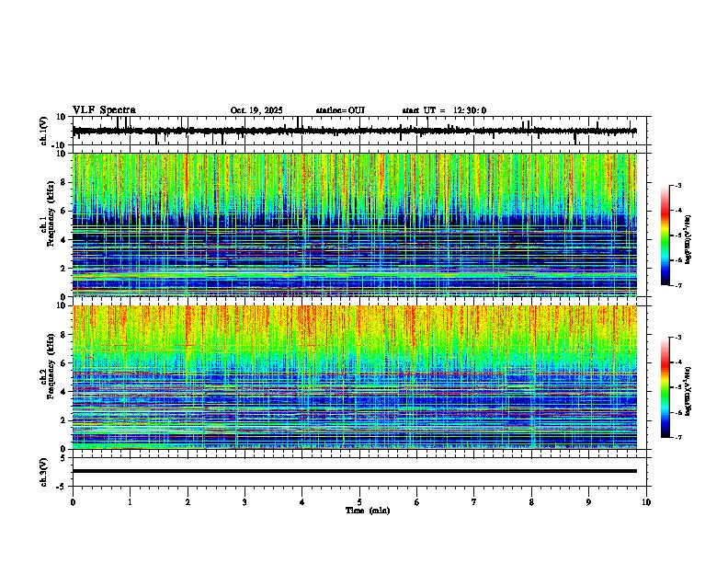
Task: Click the ch.1(V) waveform axis label
Action: (x=44, y=131)
